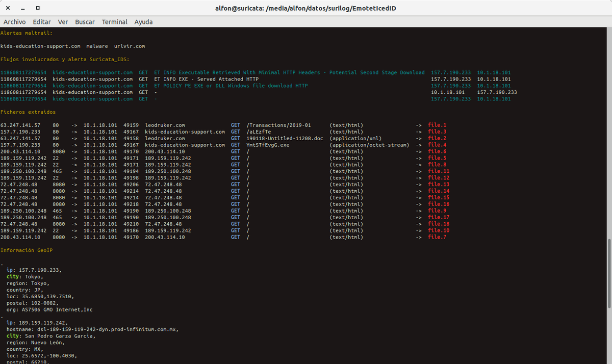Click 'YmtSTfEvgG.exe' filename
612x364 pixels.
[268, 145]
